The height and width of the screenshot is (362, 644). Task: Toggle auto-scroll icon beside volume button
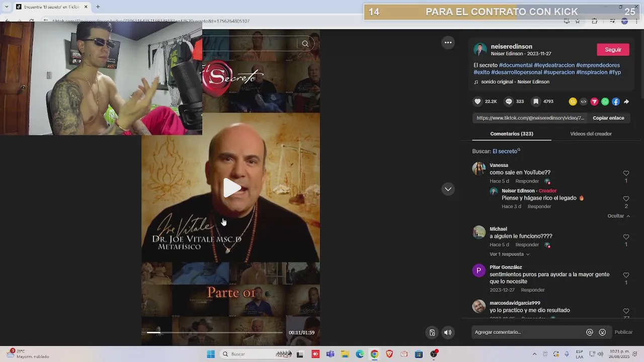432,332
